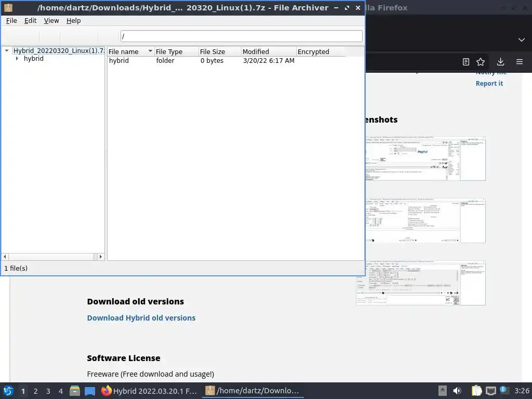The image size is (532, 399).
Task: Open 'Download Hybrid old versions' link
Action: 141,318
